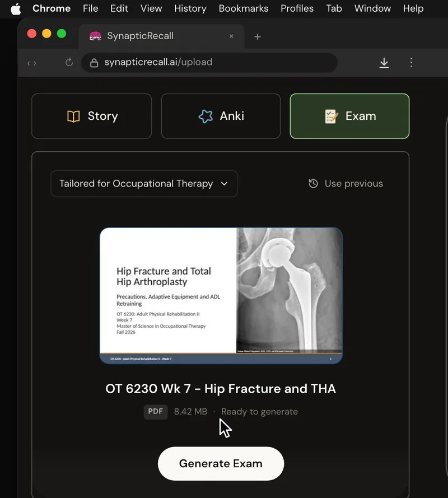Open a new browser tab

[x=258, y=37]
